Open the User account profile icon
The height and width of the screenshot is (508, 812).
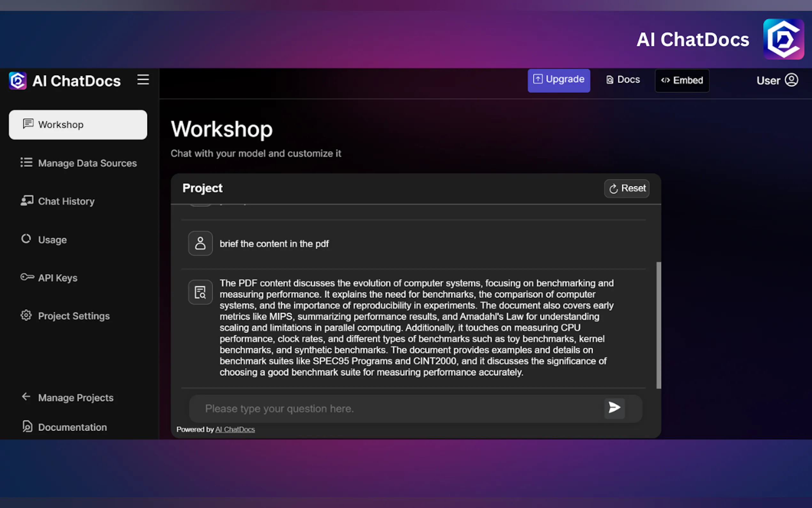point(791,80)
